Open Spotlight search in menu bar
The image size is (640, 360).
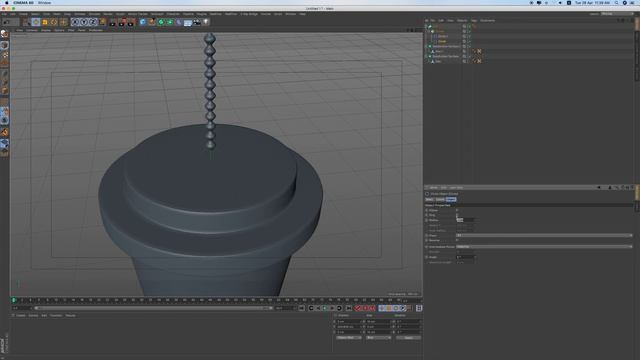tap(616, 3)
